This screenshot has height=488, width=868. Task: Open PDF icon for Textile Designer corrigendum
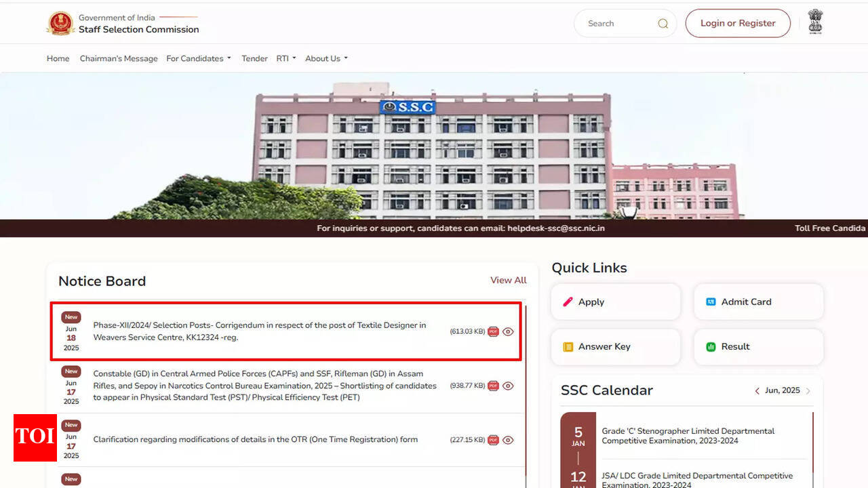point(493,331)
